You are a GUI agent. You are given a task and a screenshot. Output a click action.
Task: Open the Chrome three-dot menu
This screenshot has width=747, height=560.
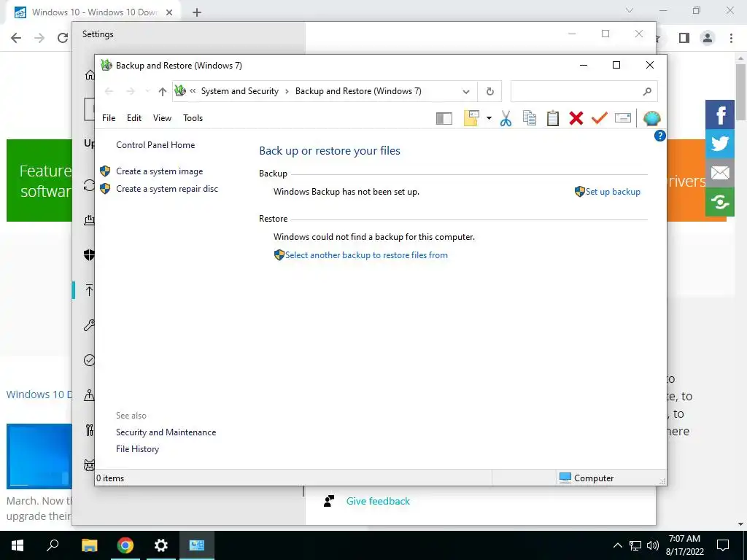(731, 38)
